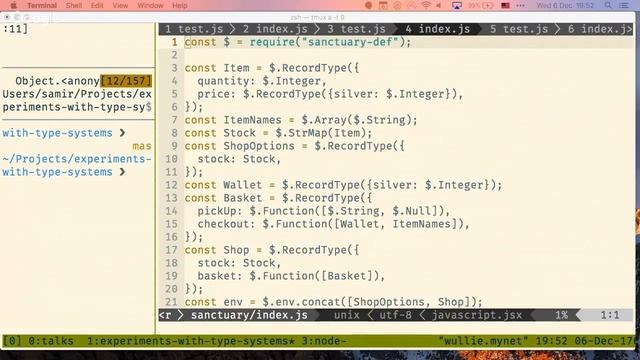Click 'const Stock' on line 8
640x360 pixels.
click(220, 133)
